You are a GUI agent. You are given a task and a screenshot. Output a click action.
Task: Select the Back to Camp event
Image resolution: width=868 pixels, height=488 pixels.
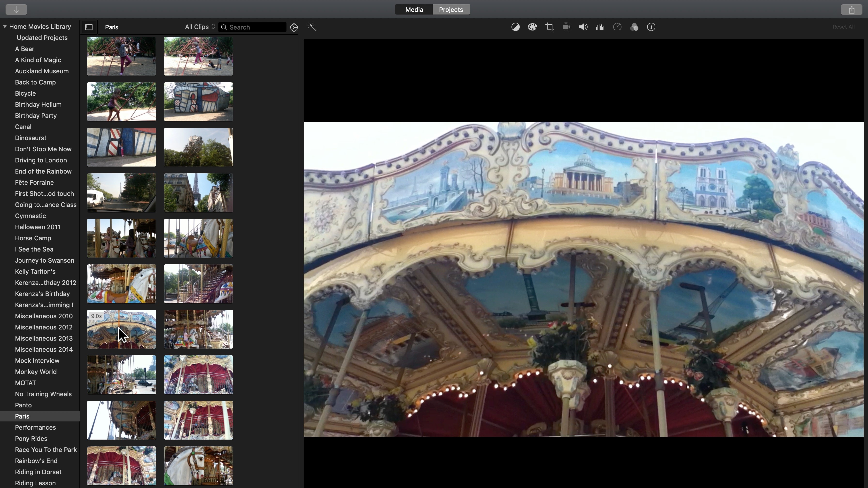(x=35, y=82)
